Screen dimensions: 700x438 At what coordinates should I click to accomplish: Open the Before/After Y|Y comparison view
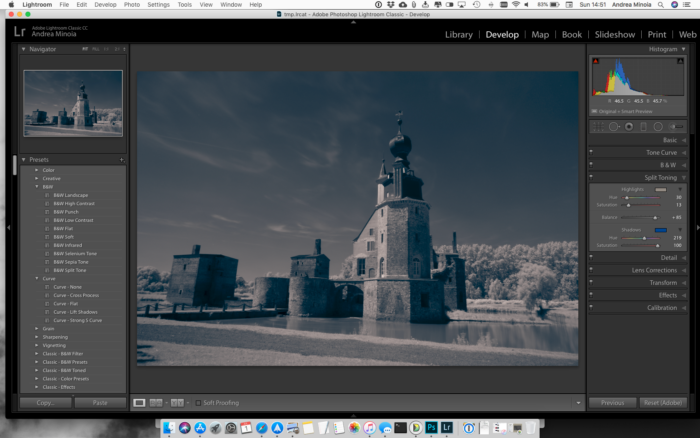coord(177,403)
